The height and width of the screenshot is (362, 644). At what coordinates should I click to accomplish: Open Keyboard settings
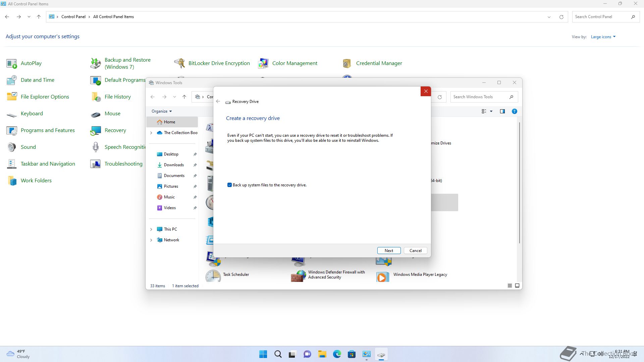25,114
